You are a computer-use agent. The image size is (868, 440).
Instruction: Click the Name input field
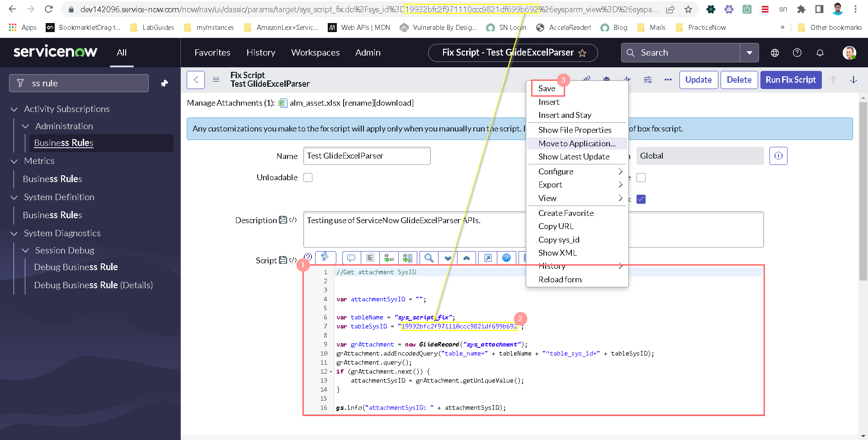coord(367,156)
